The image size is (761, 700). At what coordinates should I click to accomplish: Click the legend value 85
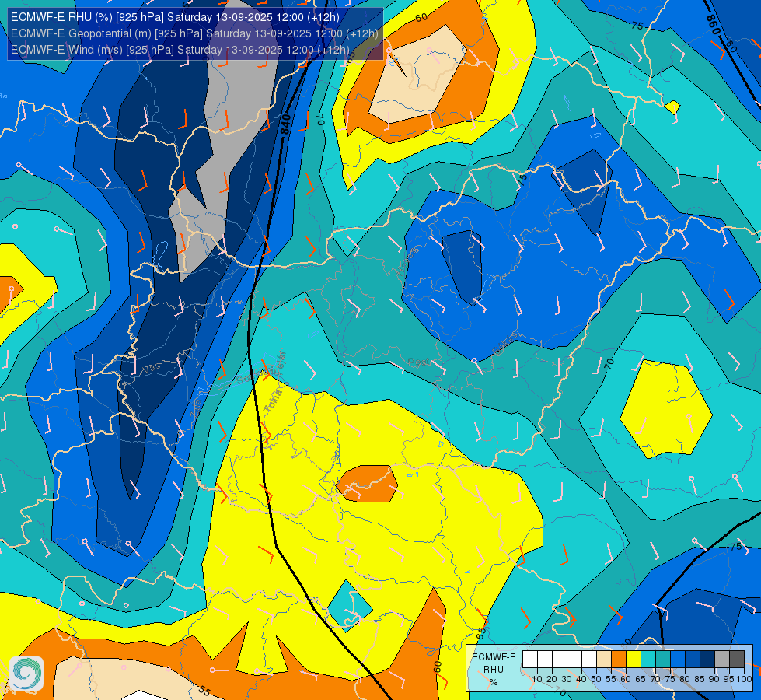click(700, 679)
